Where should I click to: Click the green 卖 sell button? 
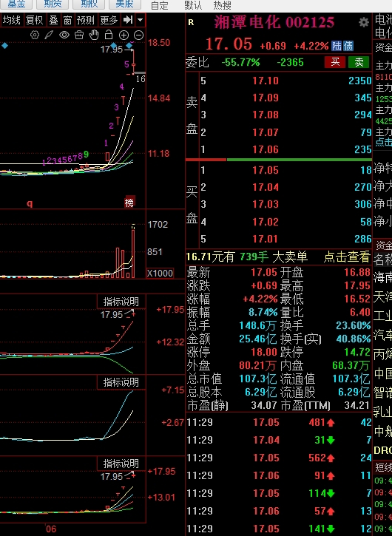(359, 62)
